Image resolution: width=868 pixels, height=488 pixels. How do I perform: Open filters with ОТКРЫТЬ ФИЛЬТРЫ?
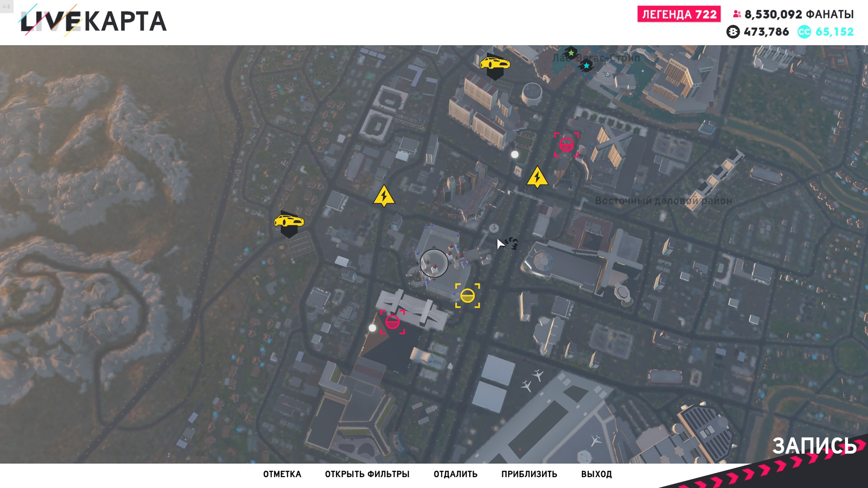click(x=367, y=474)
